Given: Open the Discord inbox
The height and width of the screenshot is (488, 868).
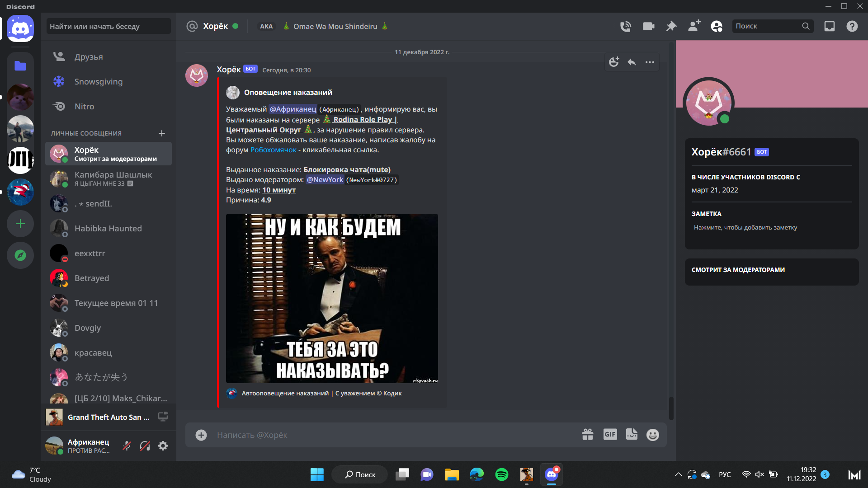Looking at the screenshot, I should click(x=829, y=26).
